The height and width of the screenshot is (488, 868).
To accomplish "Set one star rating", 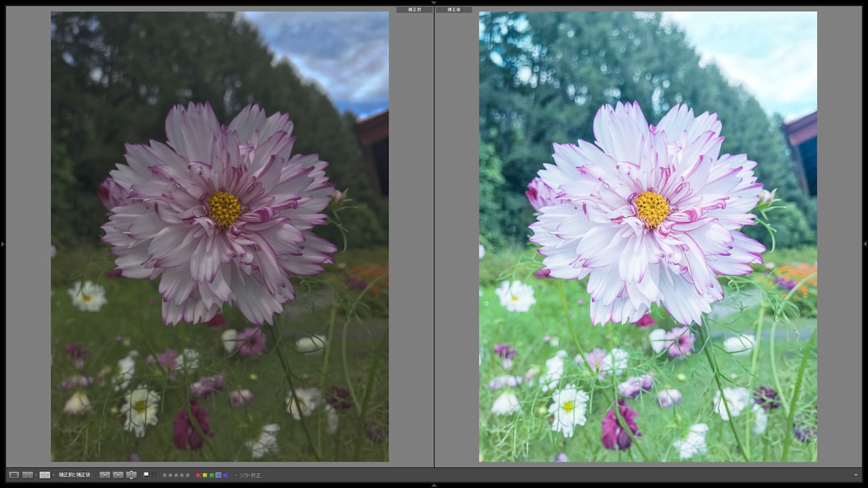I will [165, 474].
